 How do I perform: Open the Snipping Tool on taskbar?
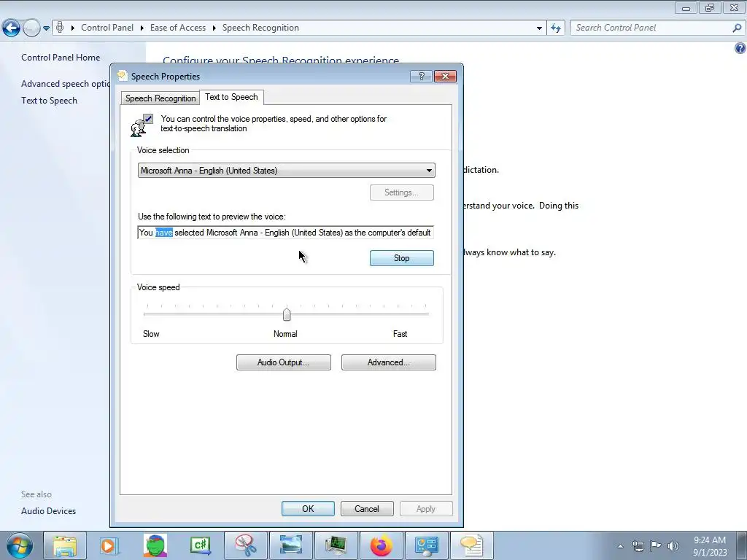point(246,545)
